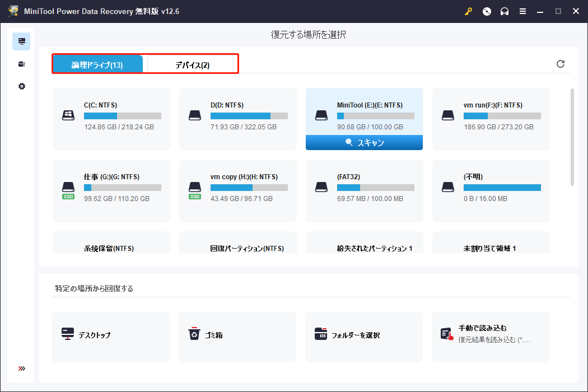
Task: Click the デスクトップ recovery icon
Action: tap(68, 334)
